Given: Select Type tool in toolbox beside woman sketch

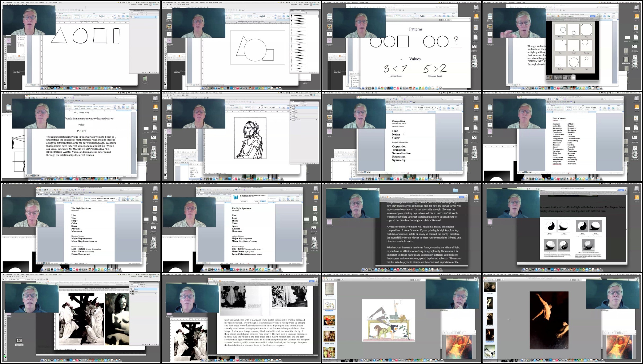Looking at the screenshot, I should coord(166,160).
